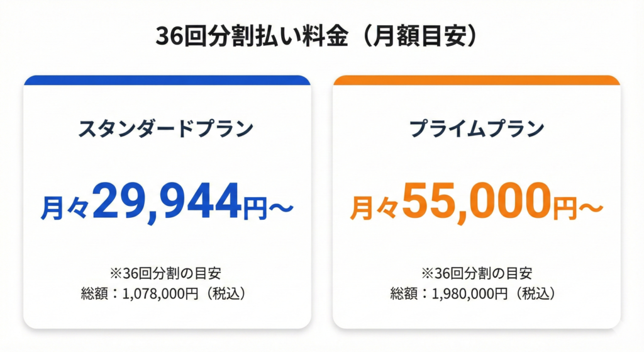Click the blue 29,944 price figure

(166, 202)
